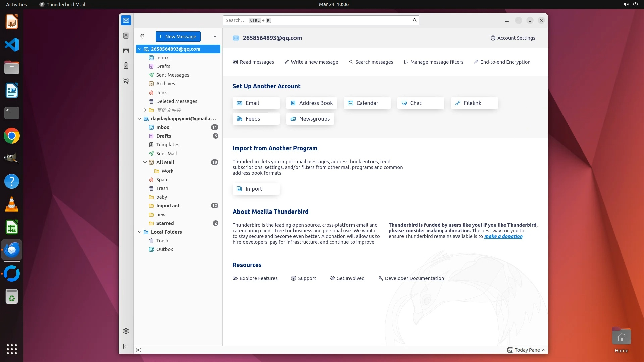Open the Calendar space in sidebar
Image resolution: width=644 pixels, height=362 pixels.
[x=126, y=51]
